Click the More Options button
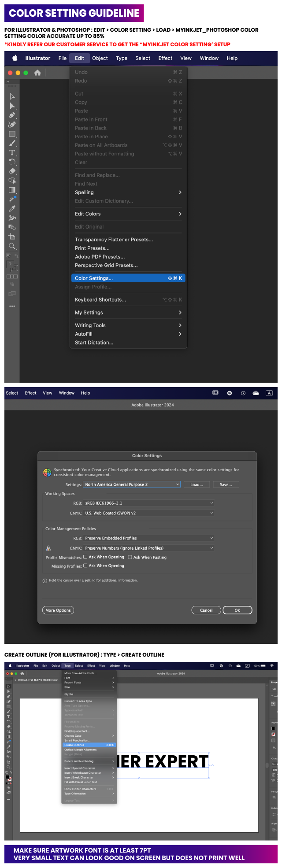The height and width of the screenshot is (868, 282). (58, 610)
